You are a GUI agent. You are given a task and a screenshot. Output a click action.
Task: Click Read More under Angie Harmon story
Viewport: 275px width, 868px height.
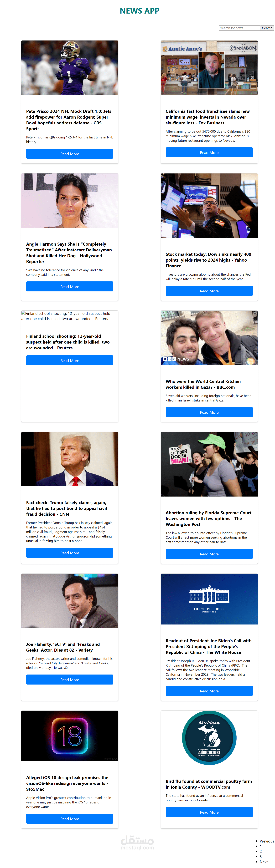click(70, 286)
